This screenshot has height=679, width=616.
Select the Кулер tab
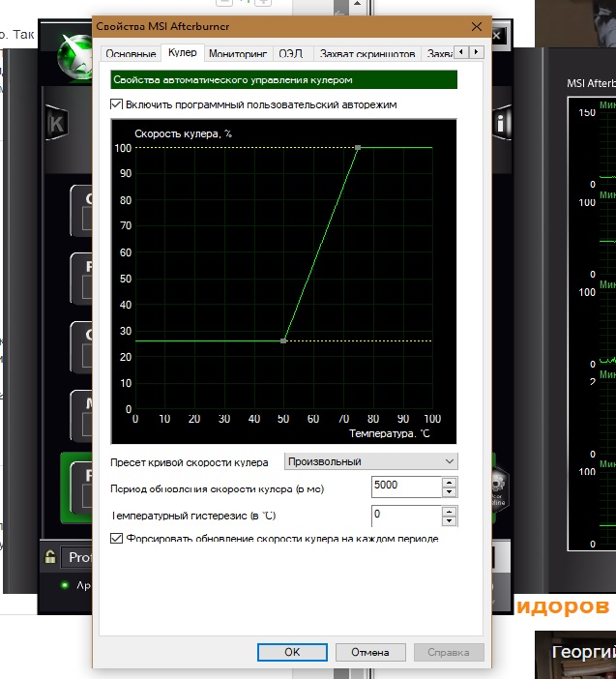click(x=182, y=52)
